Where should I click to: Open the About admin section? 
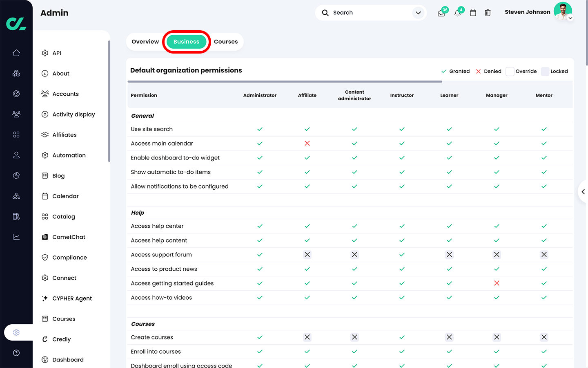point(61,74)
